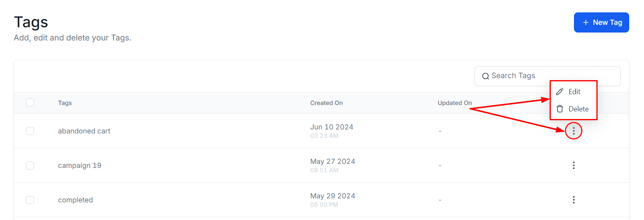Click the plus icon on New Tag

pyautogui.click(x=586, y=22)
